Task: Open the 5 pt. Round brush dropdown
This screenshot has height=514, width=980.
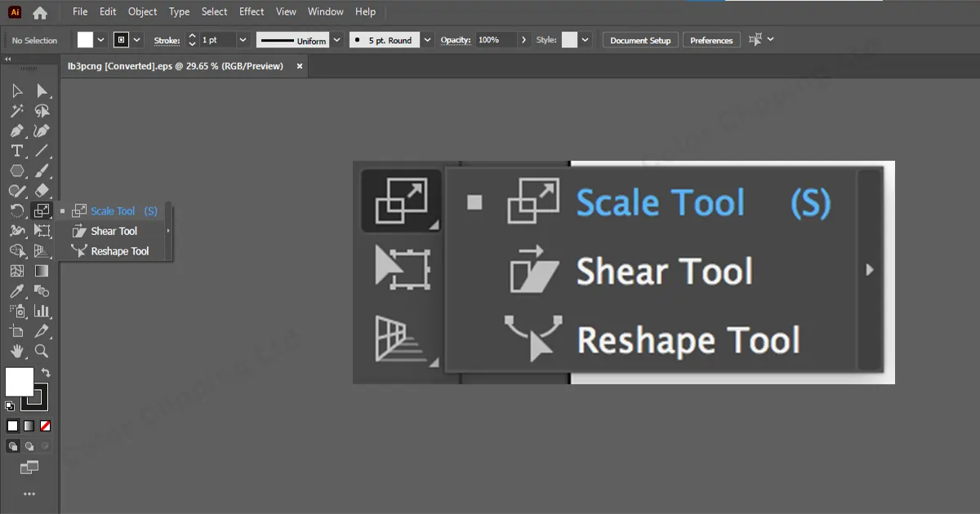Action: coord(427,40)
